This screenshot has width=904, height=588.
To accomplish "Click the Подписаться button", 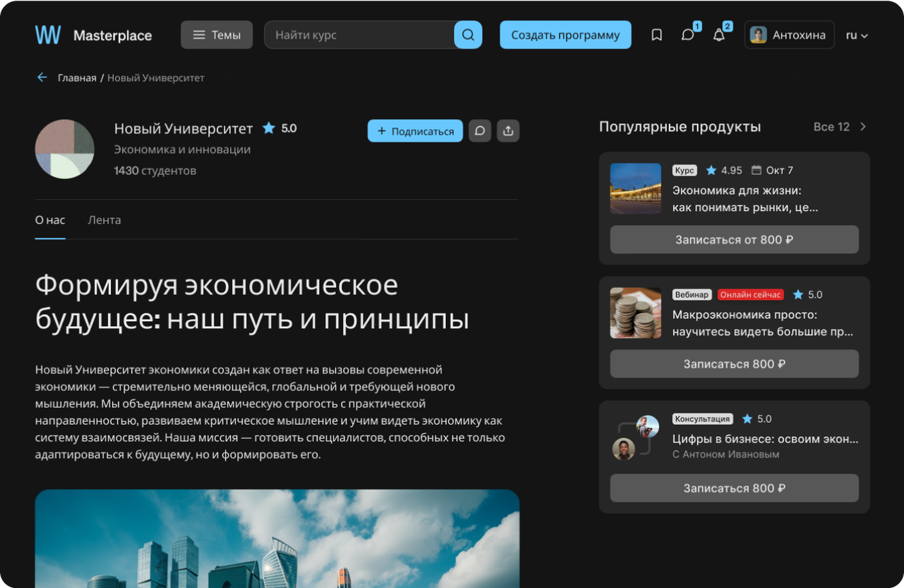I will (415, 131).
